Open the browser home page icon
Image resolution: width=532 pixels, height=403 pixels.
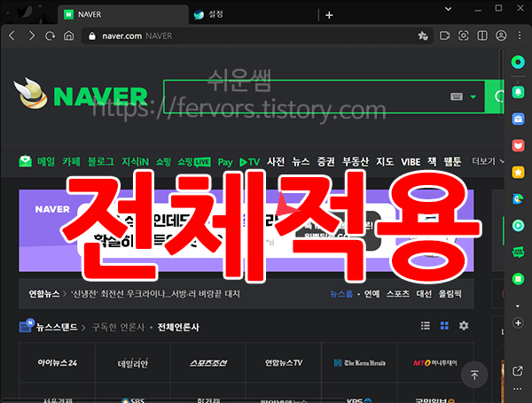[69, 35]
